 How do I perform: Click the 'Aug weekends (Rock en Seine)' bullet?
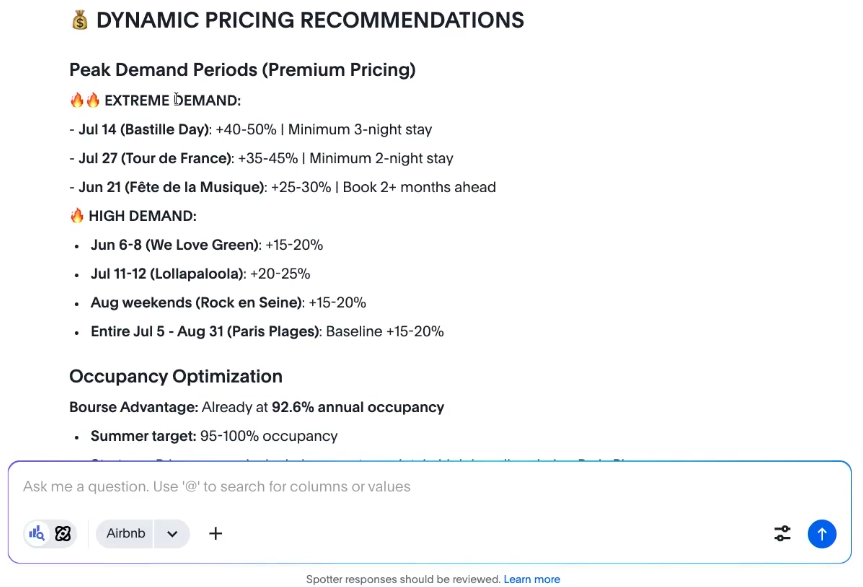(x=196, y=303)
